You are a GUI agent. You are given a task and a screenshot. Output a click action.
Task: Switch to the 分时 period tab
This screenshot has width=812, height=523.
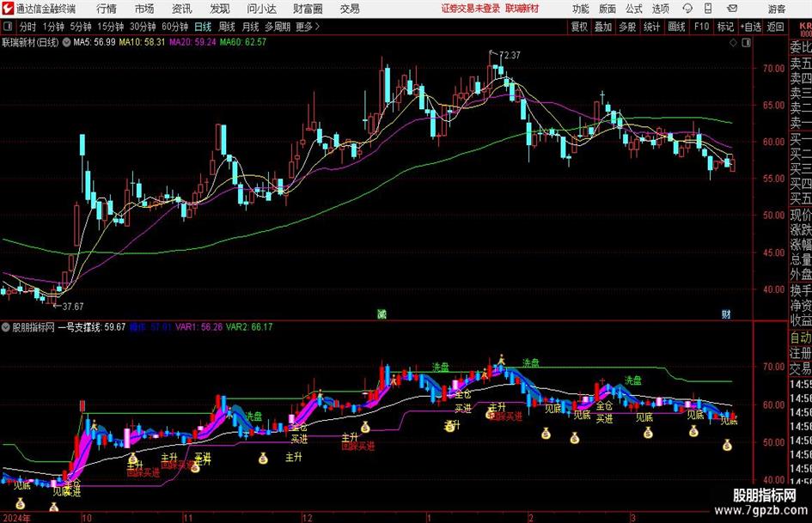click(27, 27)
